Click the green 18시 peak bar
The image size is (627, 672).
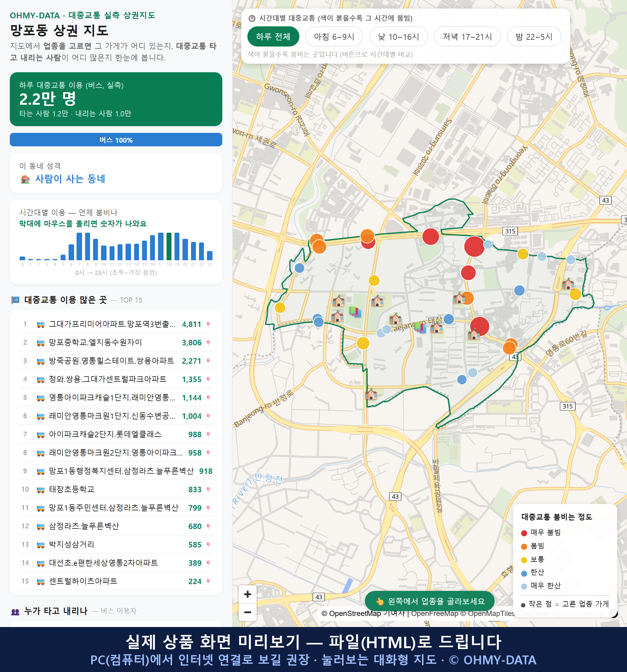tap(169, 246)
